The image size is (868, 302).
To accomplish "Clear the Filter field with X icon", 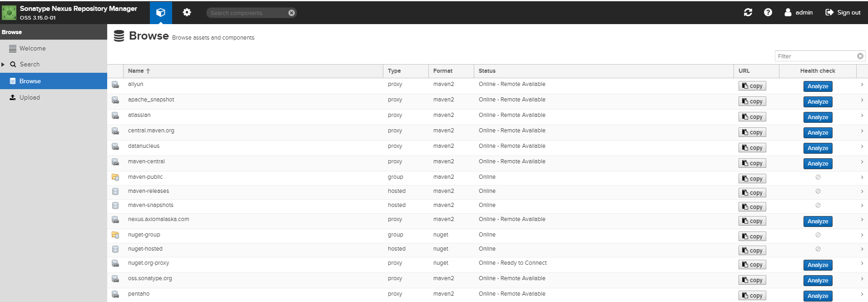I will [x=860, y=56].
